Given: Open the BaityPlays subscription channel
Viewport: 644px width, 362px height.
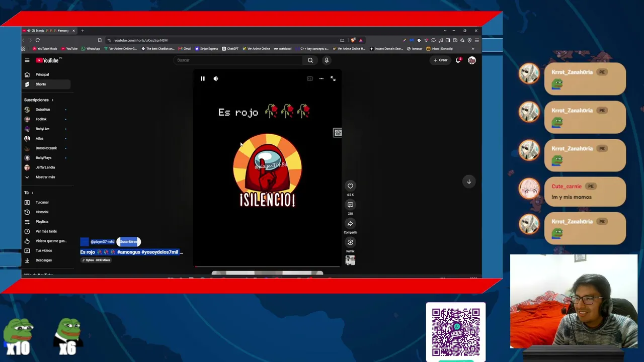Looking at the screenshot, I should (x=46, y=158).
